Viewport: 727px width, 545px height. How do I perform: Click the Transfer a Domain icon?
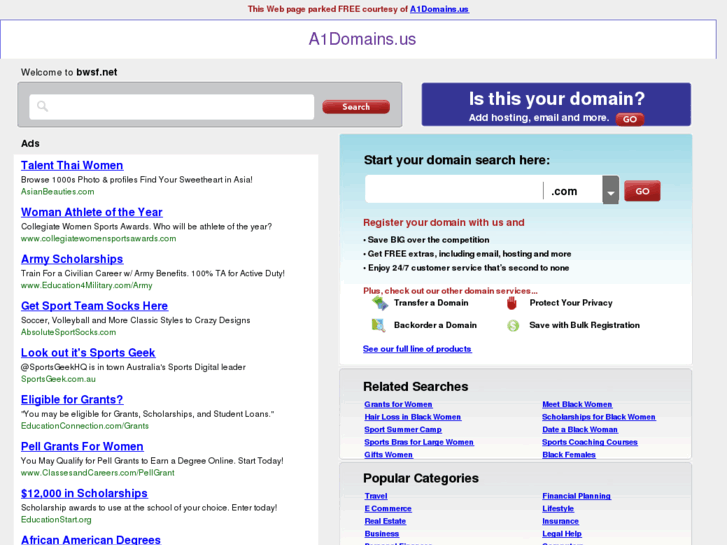pos(380,303)
